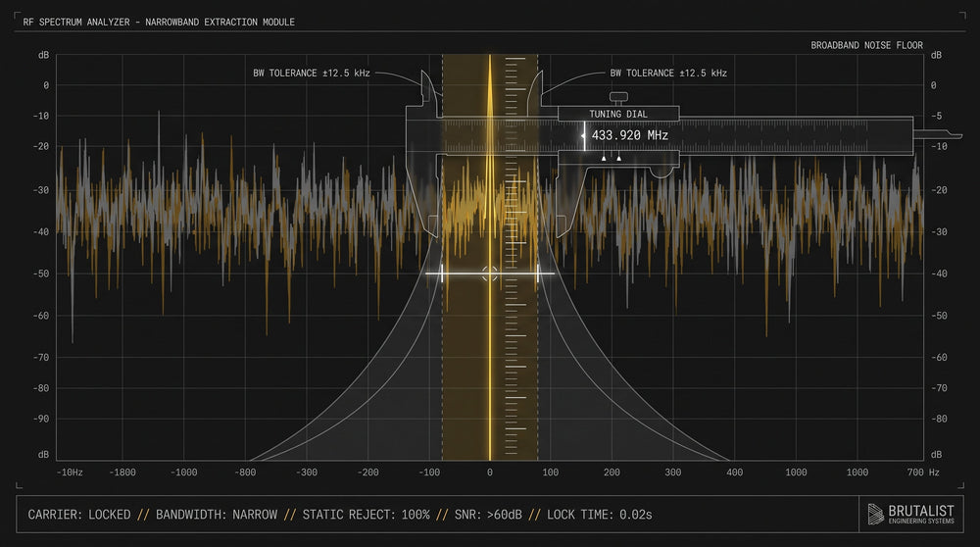The width and height of the screenshot is (980, 547).
Task: Click the pointer arrow beside the 433.920 MHz readout
Action: pyautogui.click(x=583, y=135)
